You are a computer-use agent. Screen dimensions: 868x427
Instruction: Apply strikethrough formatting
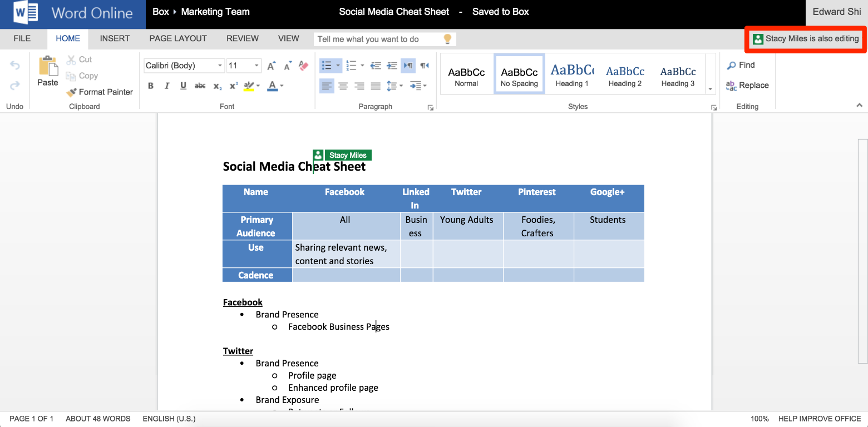pyautogui.click(x=200, y=86)
